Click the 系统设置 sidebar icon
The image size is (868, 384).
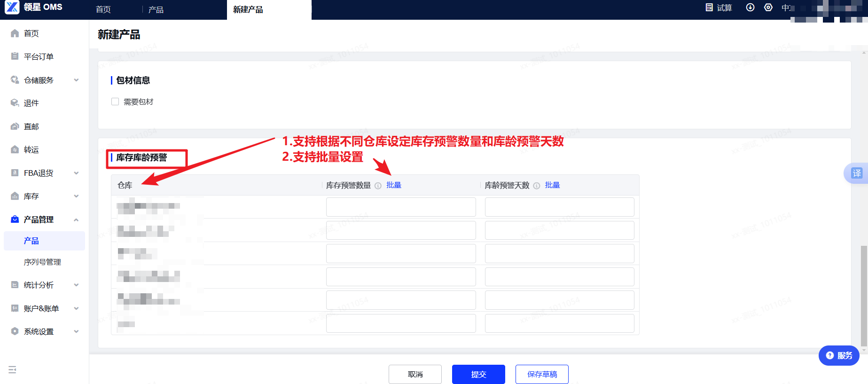pos(15,331)
